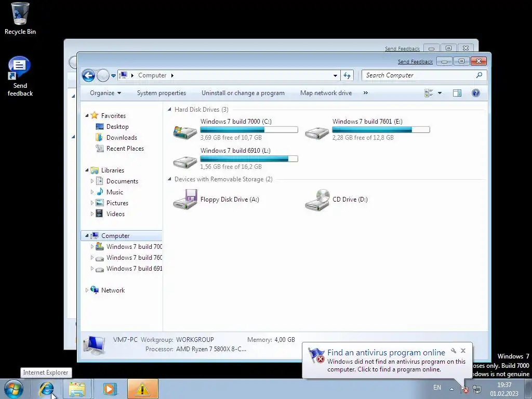Collapse the Favorites tree group
Viewport: 532px width, 399px height.
point(87,116)
